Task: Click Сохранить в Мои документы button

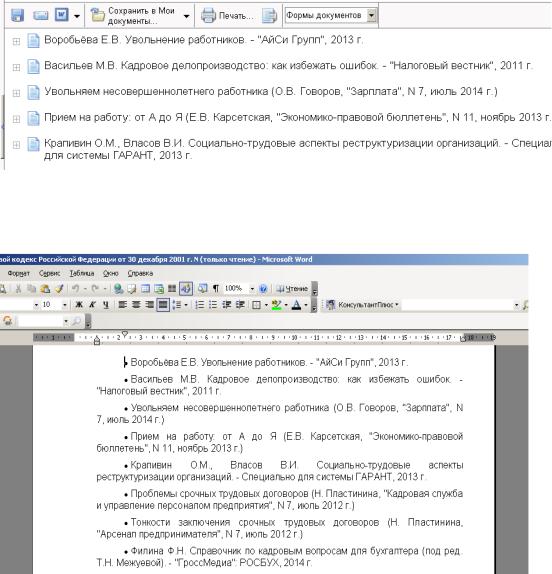Action: pos(133,16)
